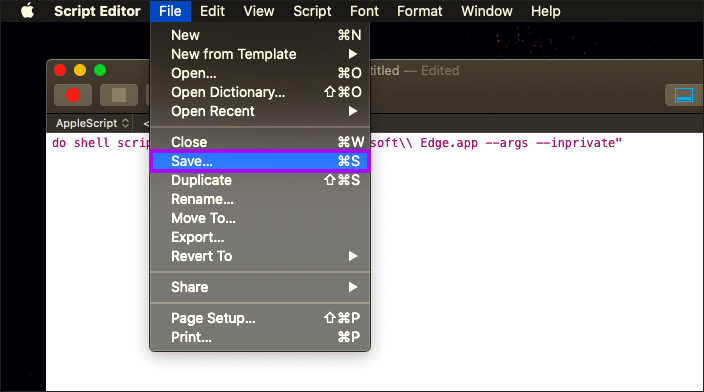Screen dimensions: 704x392
Task: Select Open Dictionary... menu item
Action: (260, 92)
